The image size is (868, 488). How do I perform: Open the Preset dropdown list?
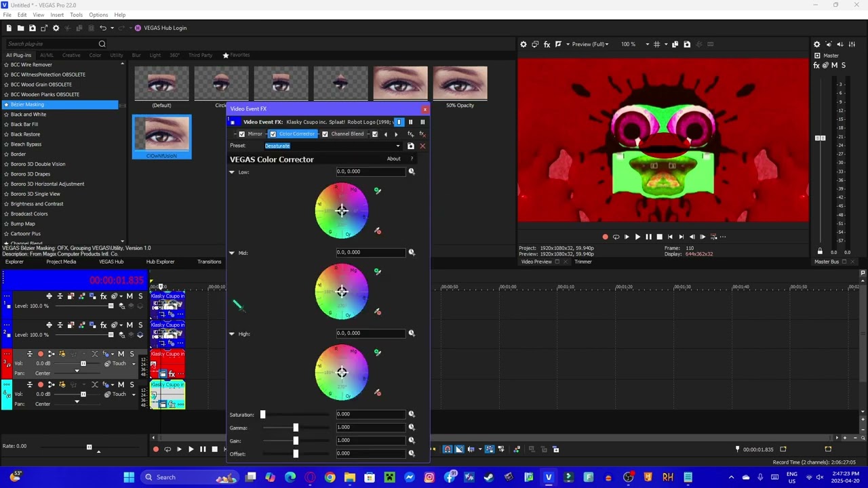398,146
